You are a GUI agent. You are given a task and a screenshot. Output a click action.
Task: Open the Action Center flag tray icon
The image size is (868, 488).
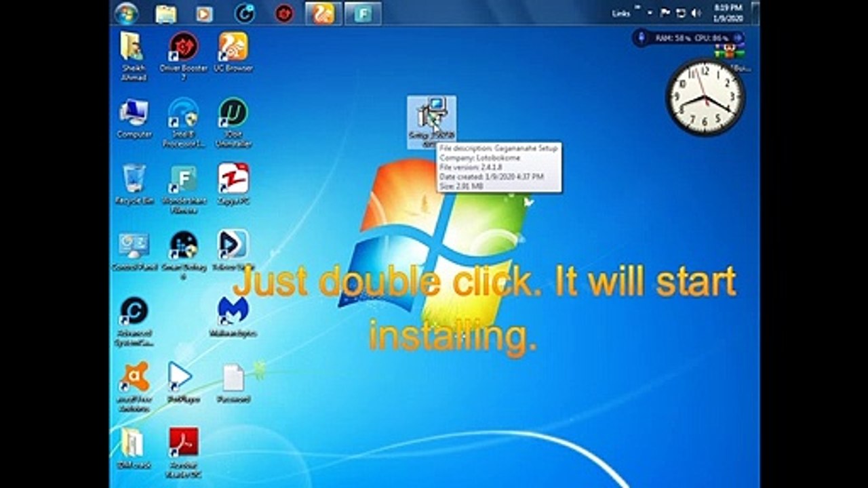pos(665,13)
